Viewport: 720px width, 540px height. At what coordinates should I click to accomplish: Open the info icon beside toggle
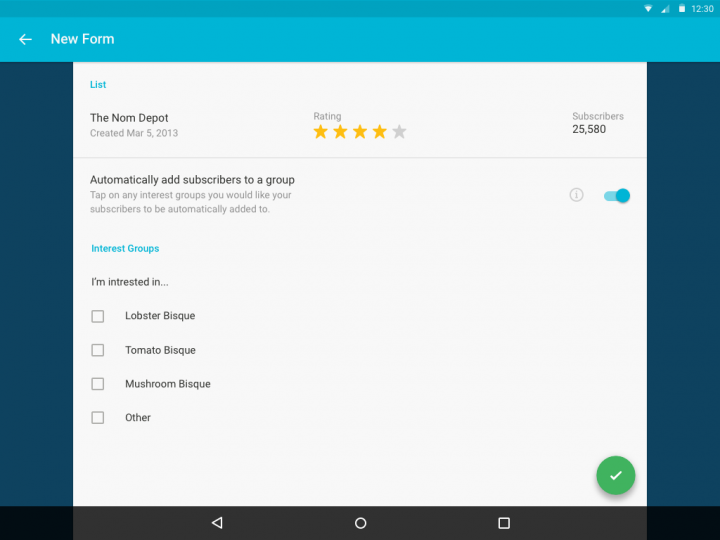[576, 195]
